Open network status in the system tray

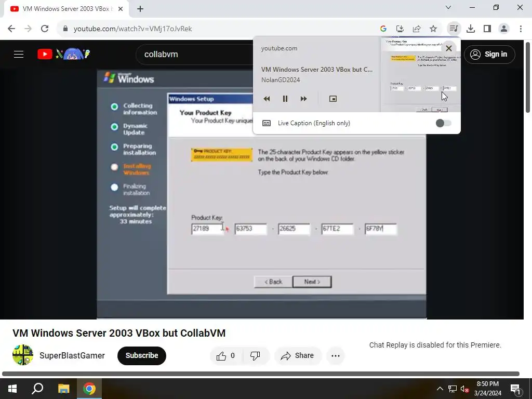pyautogui.click(x=453, y=389)
